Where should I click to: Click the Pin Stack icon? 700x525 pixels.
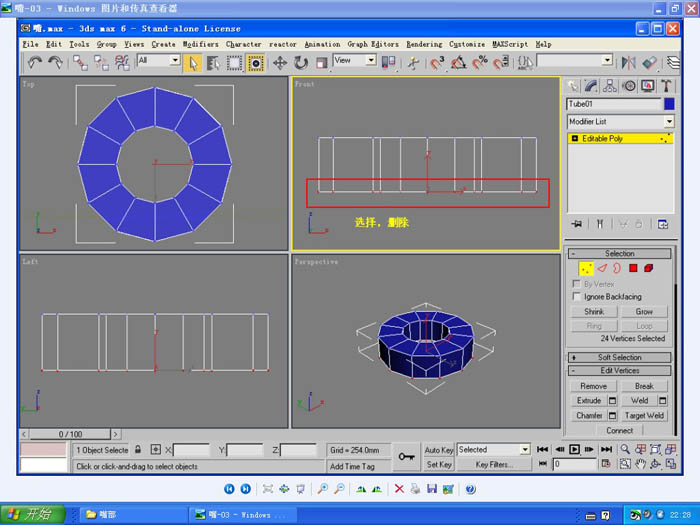point(576,224)
